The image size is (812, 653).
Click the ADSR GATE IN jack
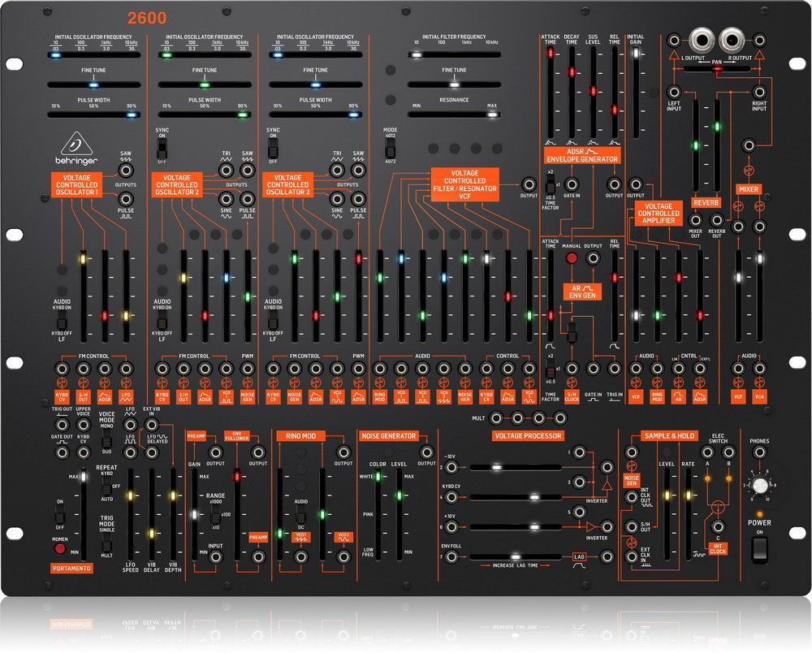(x=572, y=184)
